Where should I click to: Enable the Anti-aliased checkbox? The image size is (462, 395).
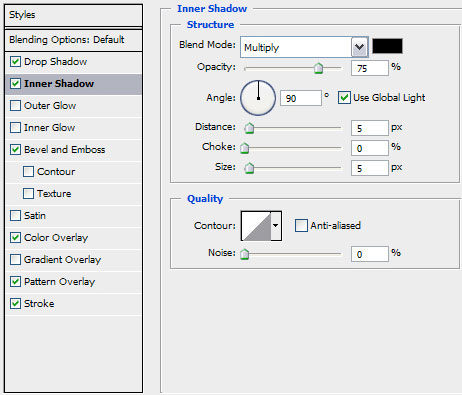pyautogui.click(x=301, y=225)
